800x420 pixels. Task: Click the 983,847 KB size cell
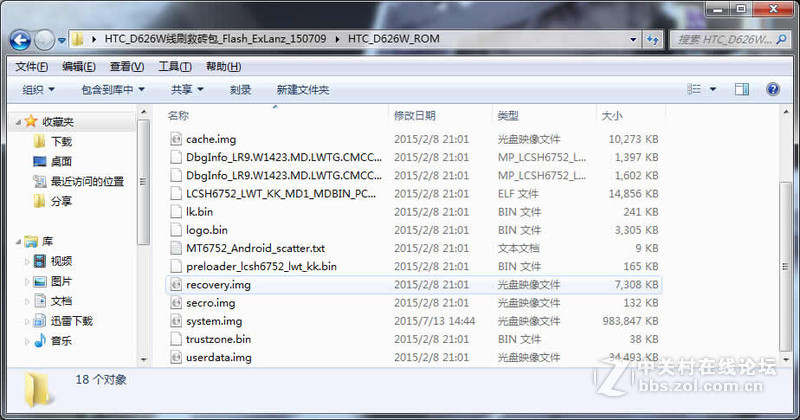pyautogui.click(x=631, y=321)
